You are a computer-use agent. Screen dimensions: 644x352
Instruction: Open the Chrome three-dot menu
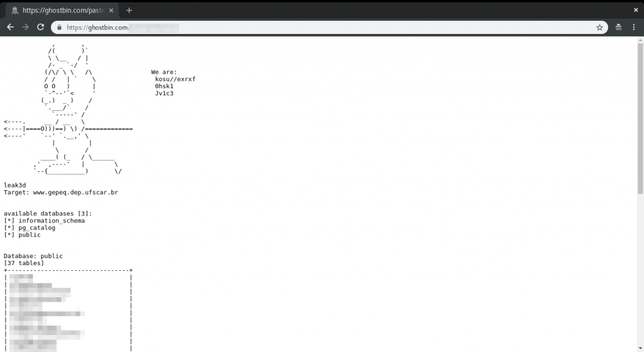(634, 28)
